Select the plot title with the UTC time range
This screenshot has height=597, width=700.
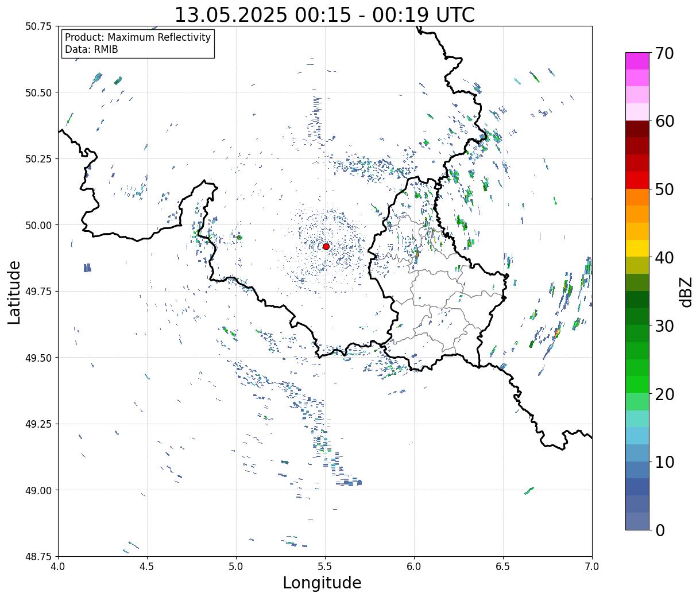324,14
